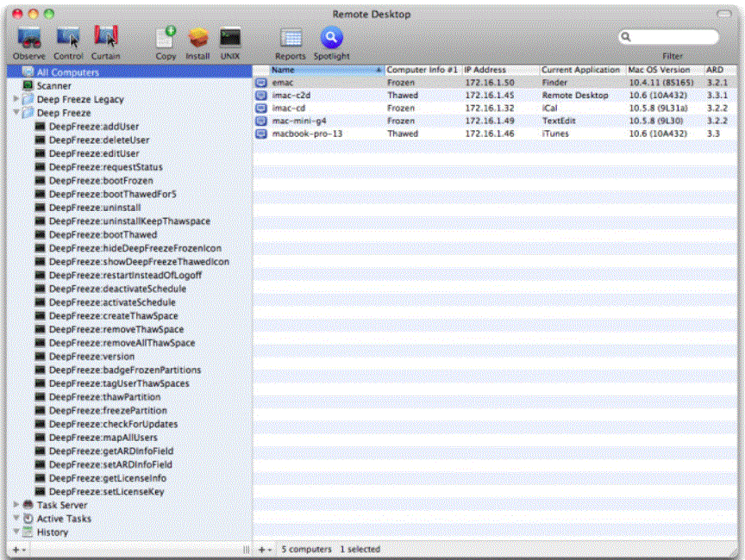Click the Control toolbar icon

(68, 38)
